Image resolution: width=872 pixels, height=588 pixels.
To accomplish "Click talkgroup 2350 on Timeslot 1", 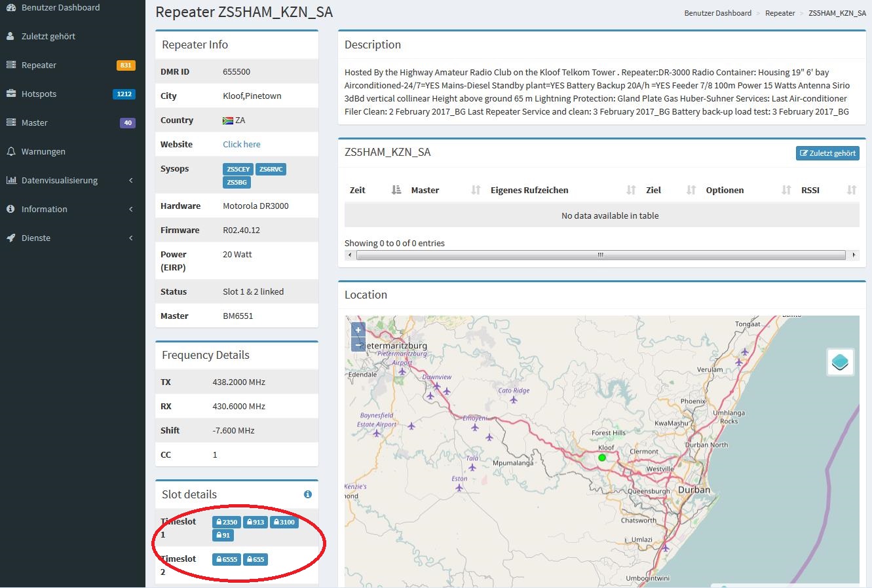I will click(227, 522).
